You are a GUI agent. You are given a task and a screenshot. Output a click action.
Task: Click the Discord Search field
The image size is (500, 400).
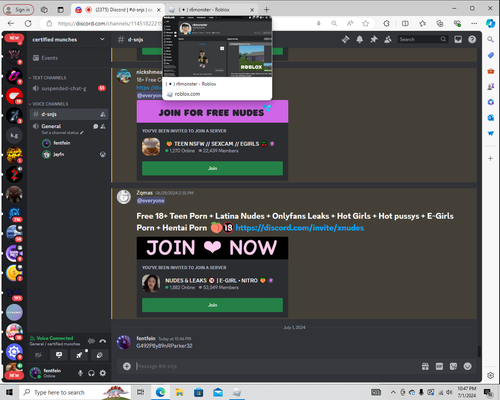coord(423,39)
